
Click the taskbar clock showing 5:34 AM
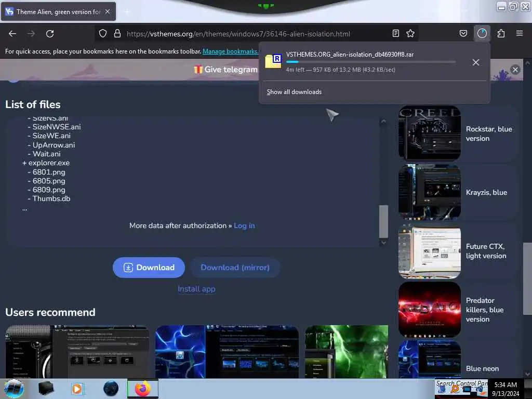[506, 389]
